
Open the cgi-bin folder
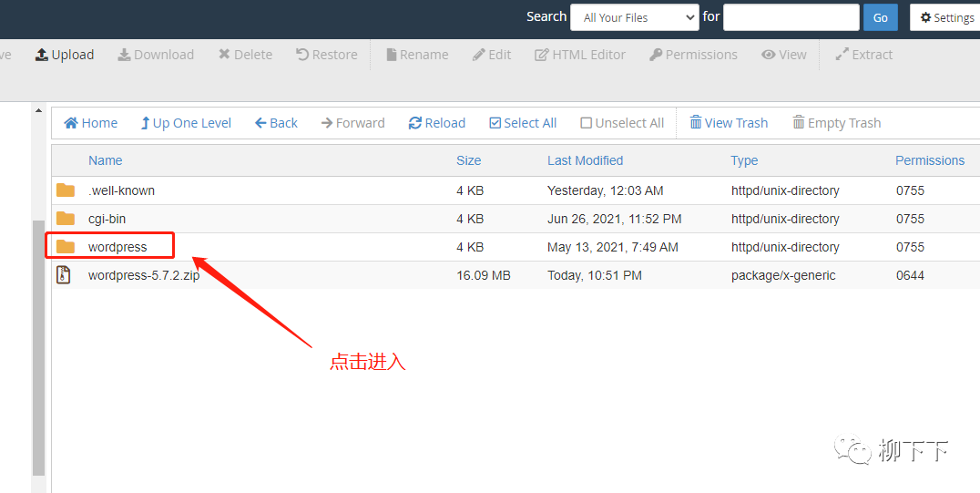(x=107, y=219)
